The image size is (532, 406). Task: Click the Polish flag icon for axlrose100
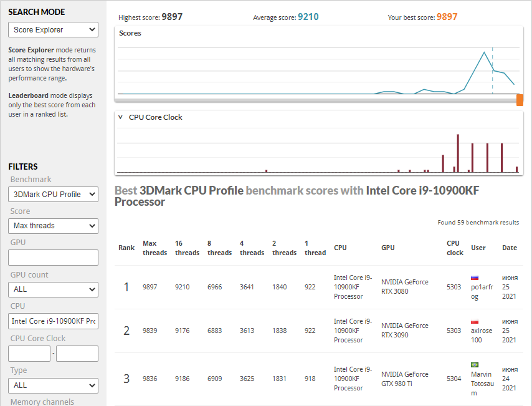475,321
